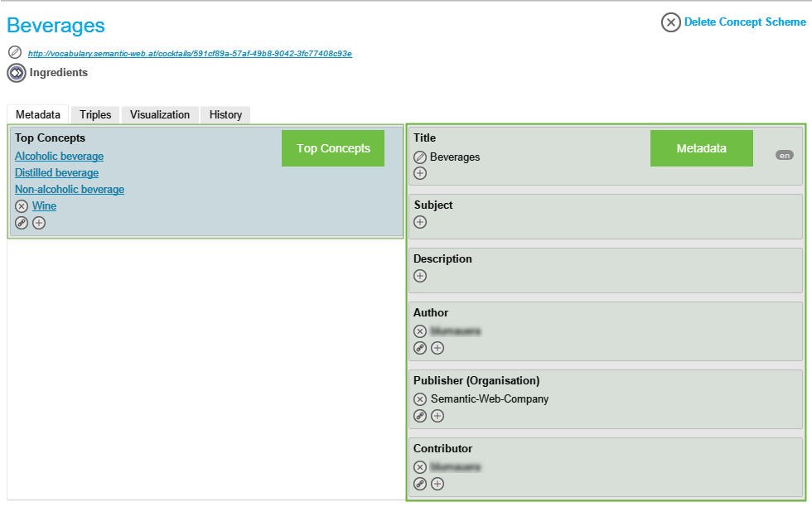Viewport: 812px width, 507px height.
Task: Add a new top concept with plus icon
Action: tap(39, 223)
